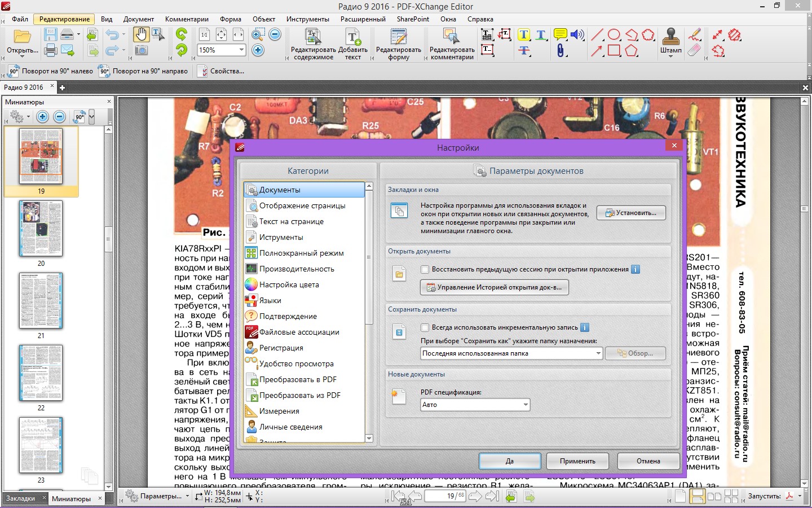812x508 pixels.
Task: Select the Arrow drawing tool
Action: [597, 51]
